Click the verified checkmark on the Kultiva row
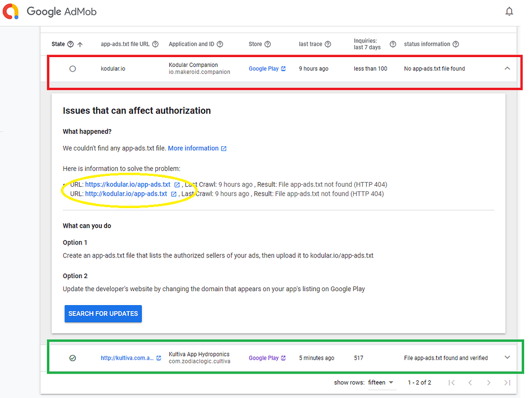 (x=72, y=358)
